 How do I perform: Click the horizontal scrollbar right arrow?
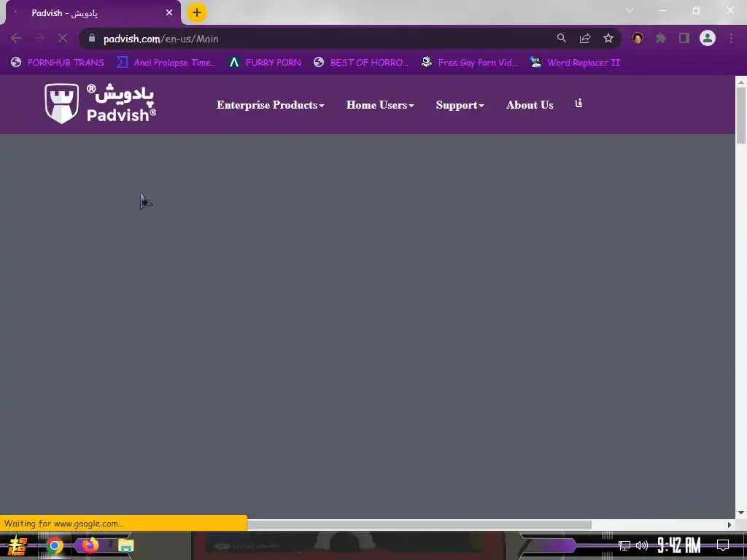pyautogui.click(x=729, y=525)
